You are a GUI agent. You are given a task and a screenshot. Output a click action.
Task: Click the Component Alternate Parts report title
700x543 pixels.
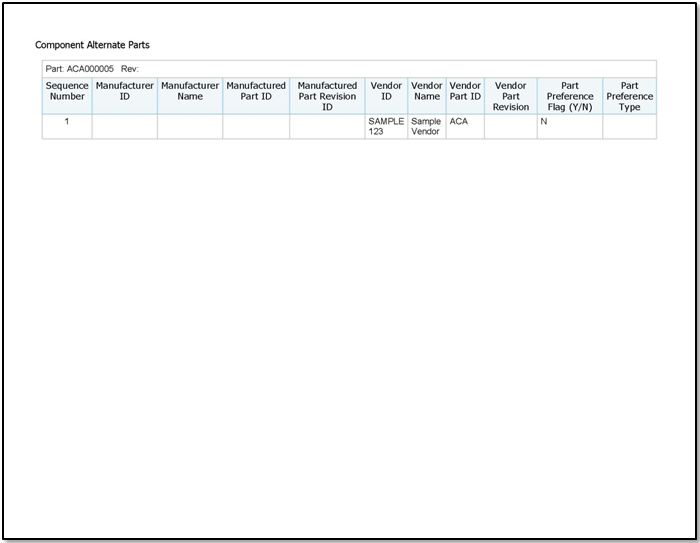point(92,45)
